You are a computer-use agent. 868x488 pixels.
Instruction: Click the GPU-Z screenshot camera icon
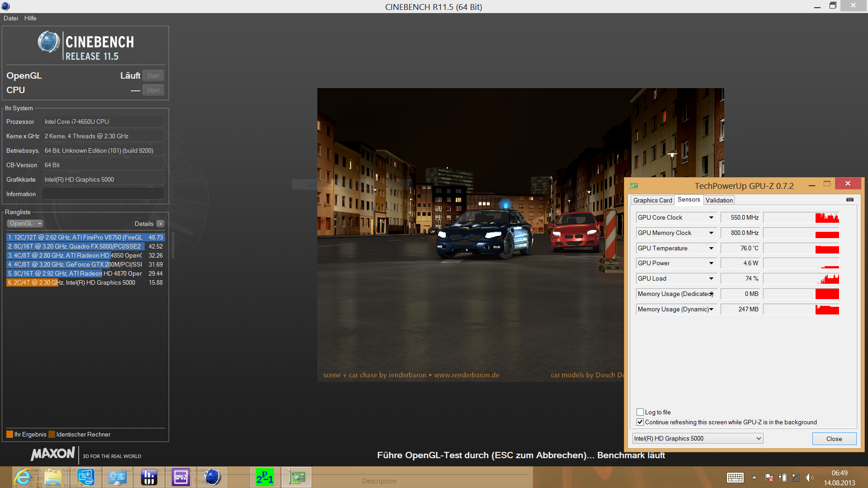click(850, 199)
